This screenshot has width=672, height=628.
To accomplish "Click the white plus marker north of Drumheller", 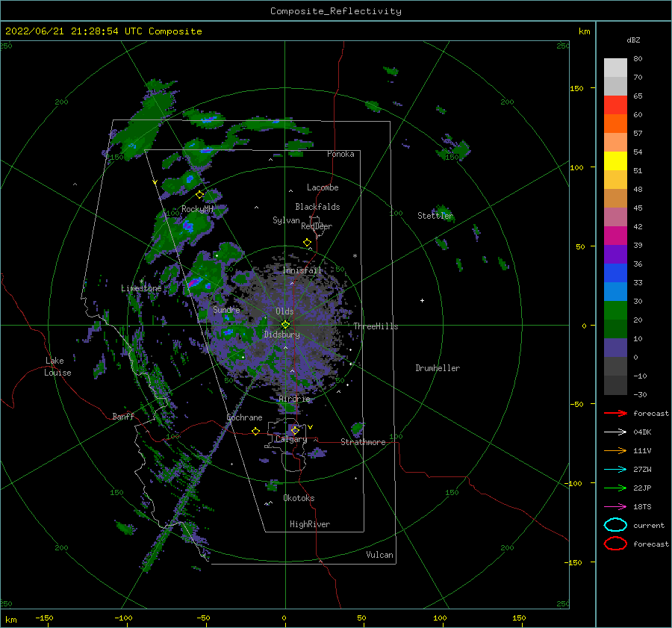I will (422, 300).
